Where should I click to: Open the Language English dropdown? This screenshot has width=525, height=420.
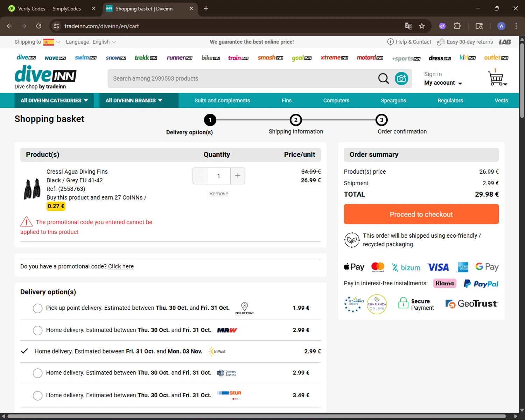click(91, 42)
